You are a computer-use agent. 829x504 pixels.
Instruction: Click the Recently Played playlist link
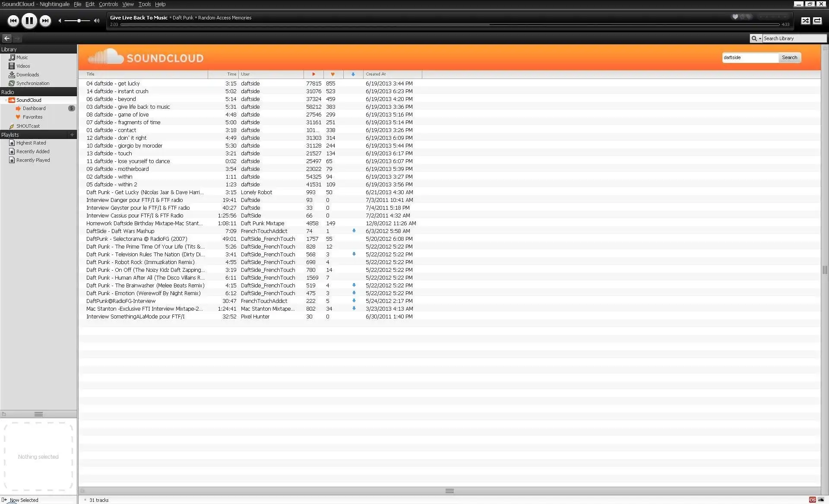click(32, 160)
